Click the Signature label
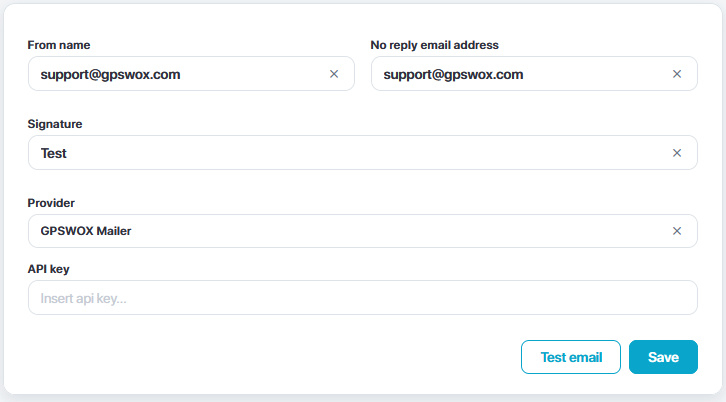Screen dimensions: 726x402 pos(55,124)
